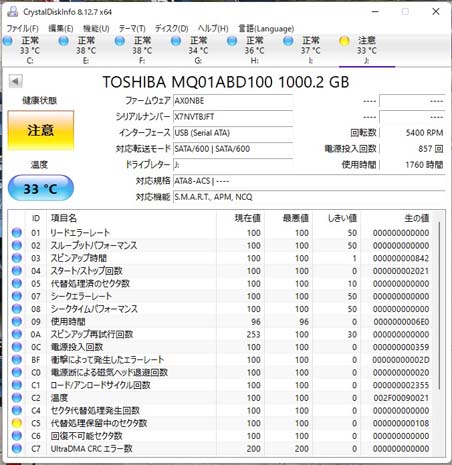The width and height of the screenshot is (452, 465).
Task: Click raw value 000000000108
Action: coord(401,423)
